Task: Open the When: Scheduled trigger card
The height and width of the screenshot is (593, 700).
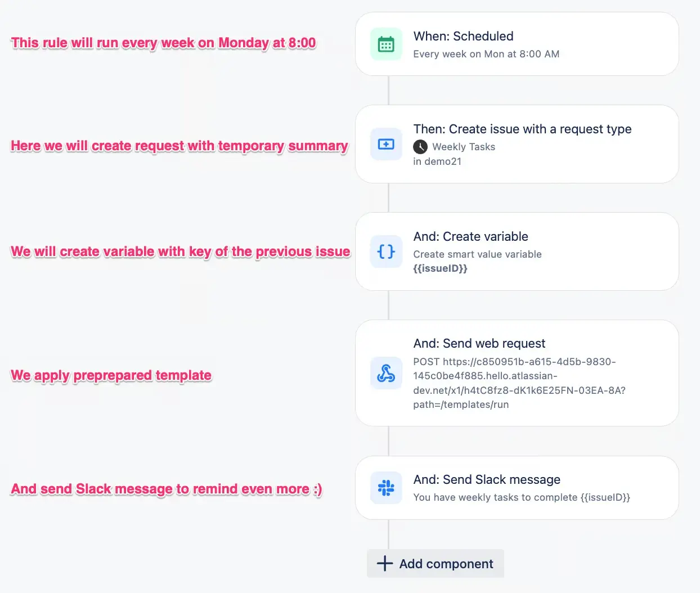Action: [x=517, y=44]
